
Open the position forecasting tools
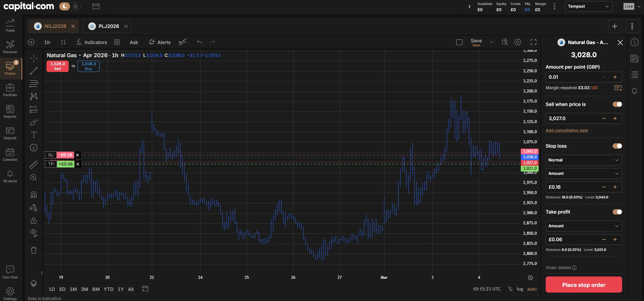(x=34, y=109)
